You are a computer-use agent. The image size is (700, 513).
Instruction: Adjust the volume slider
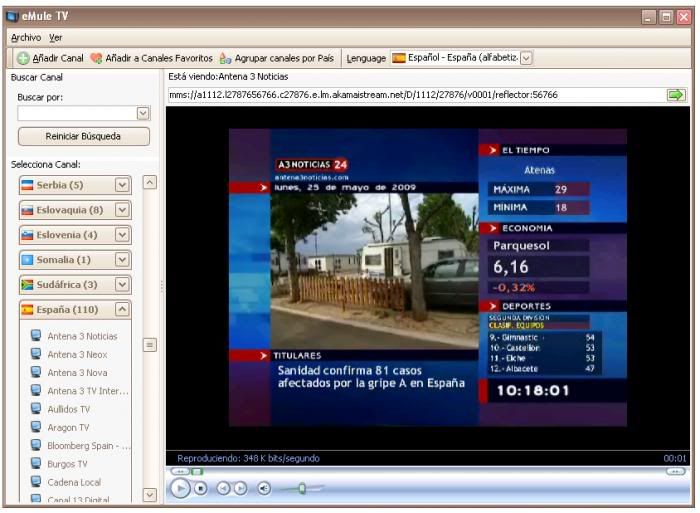click(301, 488)
